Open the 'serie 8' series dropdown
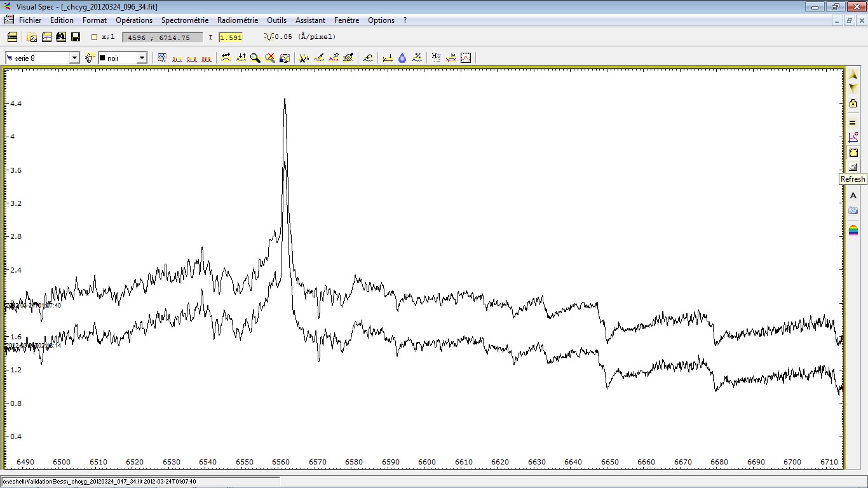868x488 pixels. (74, 58)
